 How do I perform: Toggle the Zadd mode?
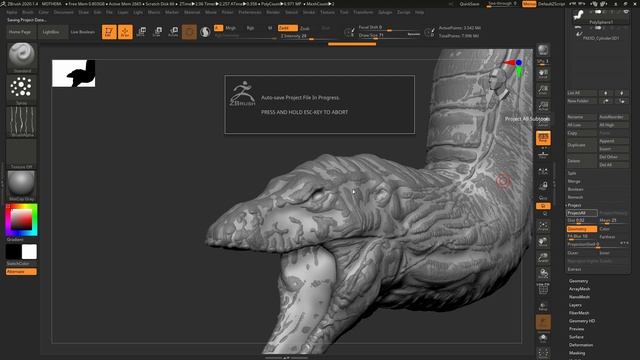tap(287, 28)
